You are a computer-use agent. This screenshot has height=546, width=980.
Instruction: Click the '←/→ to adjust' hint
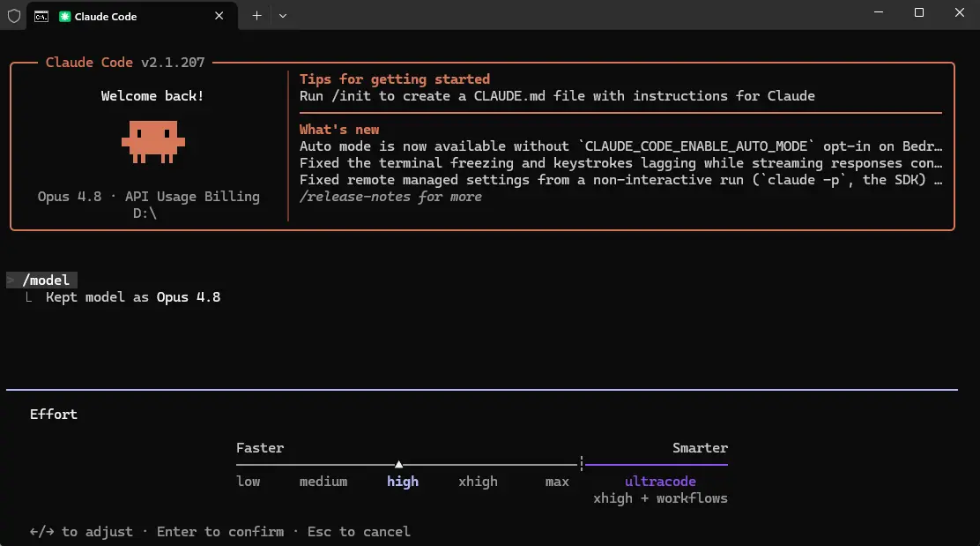coord(81,532)
